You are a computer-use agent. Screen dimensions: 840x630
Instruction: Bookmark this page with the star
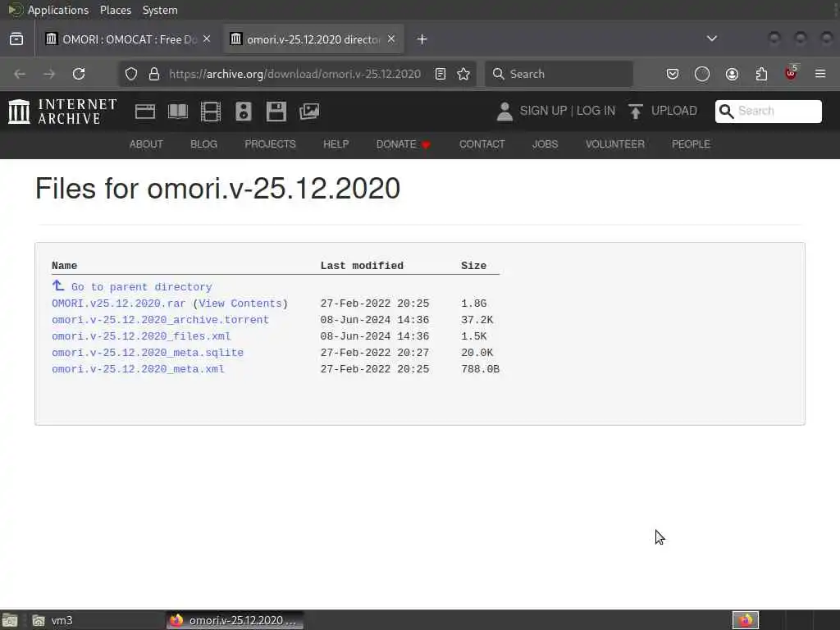tap(463, 74)
